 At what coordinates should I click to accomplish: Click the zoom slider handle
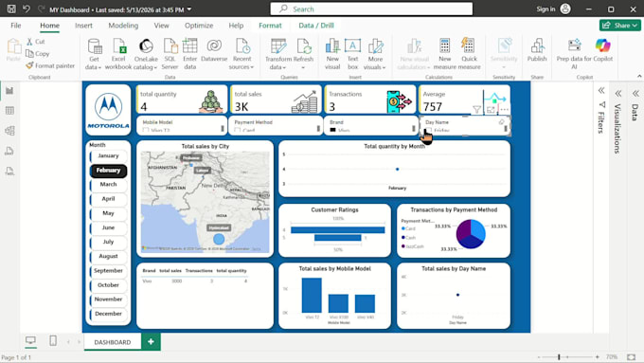(x=559, y=356)
